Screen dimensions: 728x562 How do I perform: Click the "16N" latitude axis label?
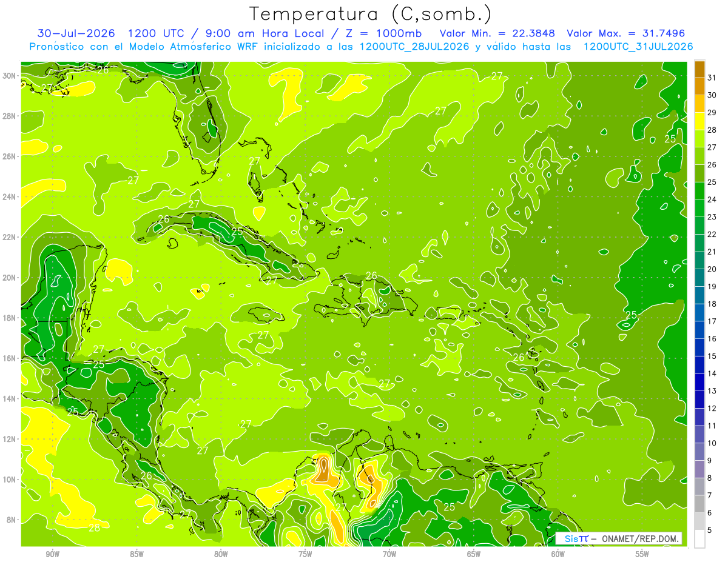coord(10,358)
